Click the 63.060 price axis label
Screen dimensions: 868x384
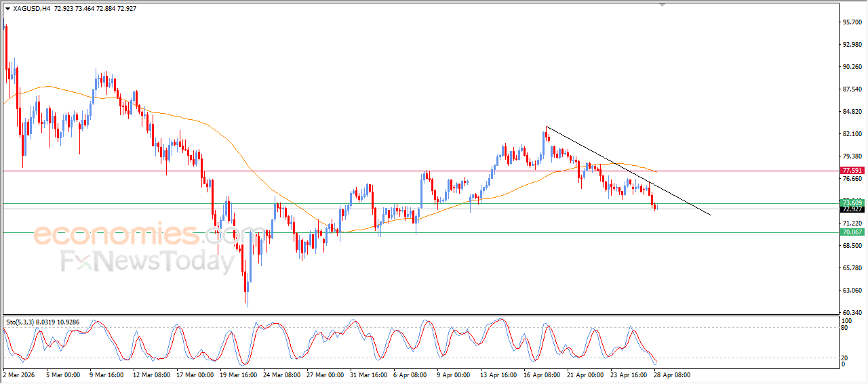click(852, 291)
